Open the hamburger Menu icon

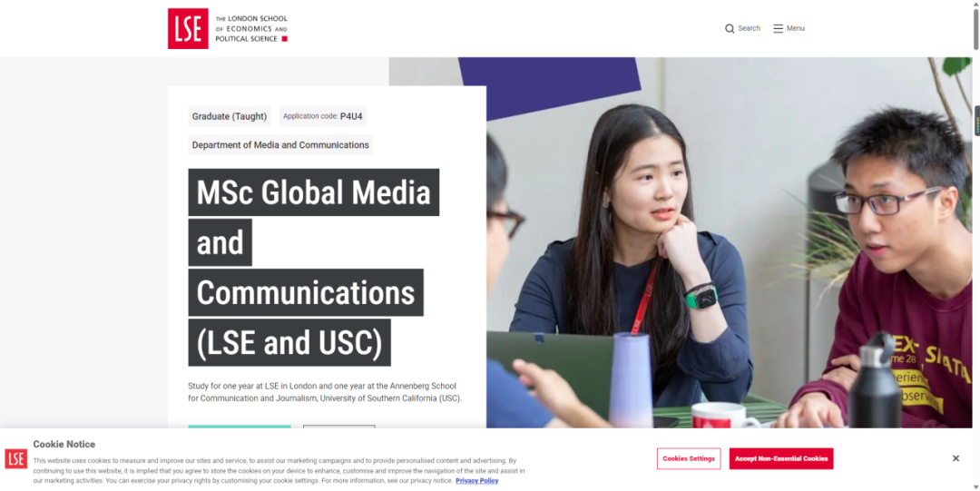tap(779, 28)
